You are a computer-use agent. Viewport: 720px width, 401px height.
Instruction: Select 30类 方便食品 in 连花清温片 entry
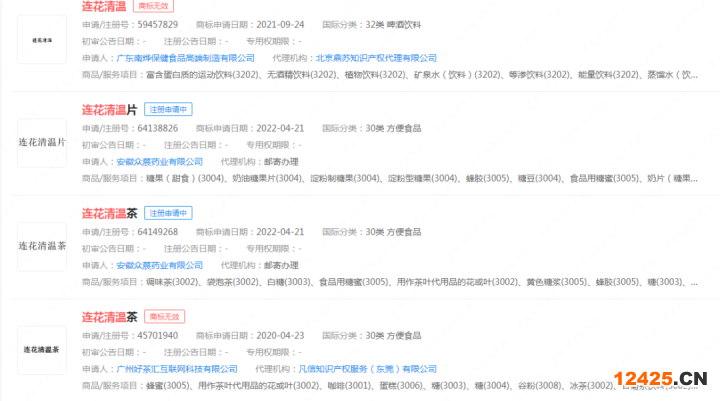[x=393, y=129]
